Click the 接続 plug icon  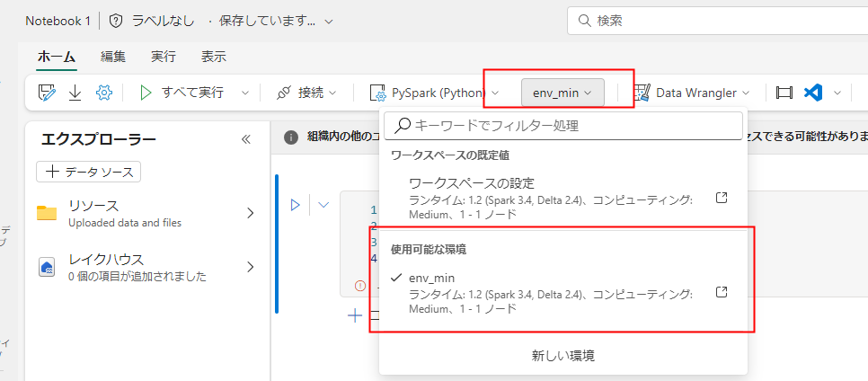point(283,93)
